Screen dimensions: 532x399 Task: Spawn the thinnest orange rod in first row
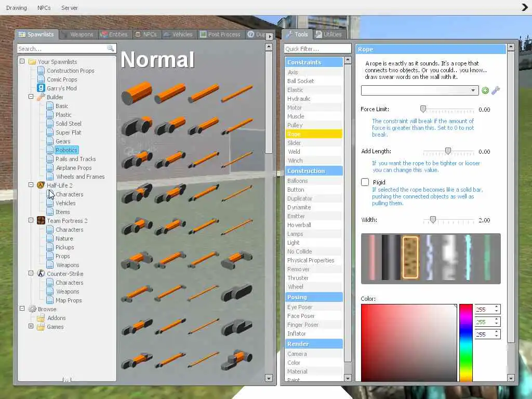[x=237, y=94]
